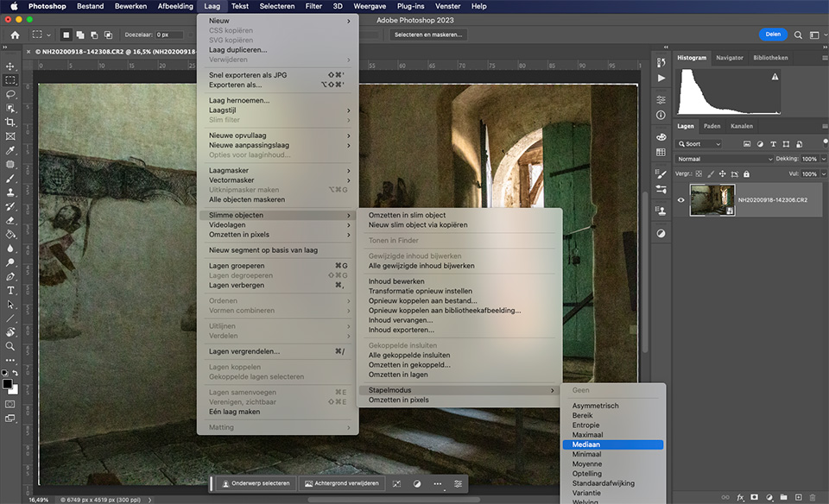This screenshot has width=829, height=504.
Task: Select the Type tool
Action: tap(10, 291)
